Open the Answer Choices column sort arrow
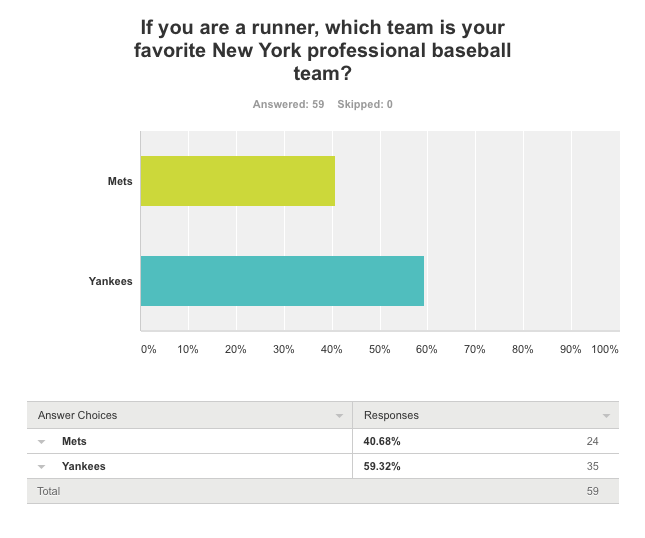Image resolution: width=645 pixels, height=538 pixels. (x=342, y=415)
